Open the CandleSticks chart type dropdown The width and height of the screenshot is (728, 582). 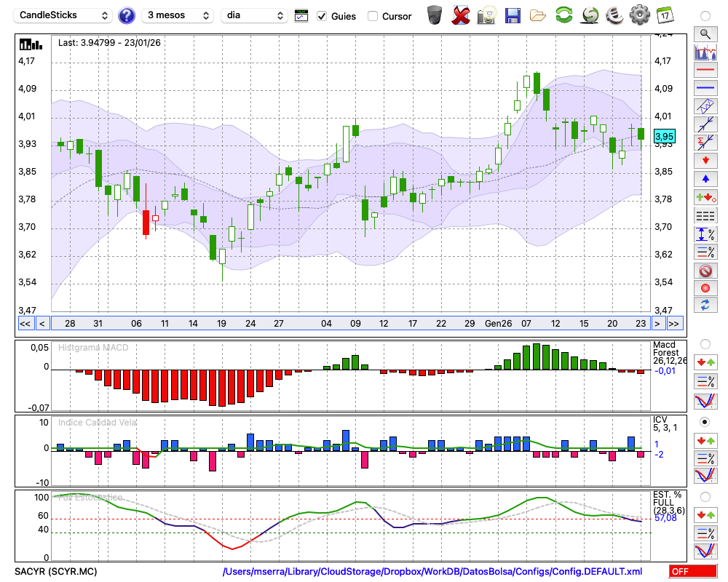tap(64, 15)
